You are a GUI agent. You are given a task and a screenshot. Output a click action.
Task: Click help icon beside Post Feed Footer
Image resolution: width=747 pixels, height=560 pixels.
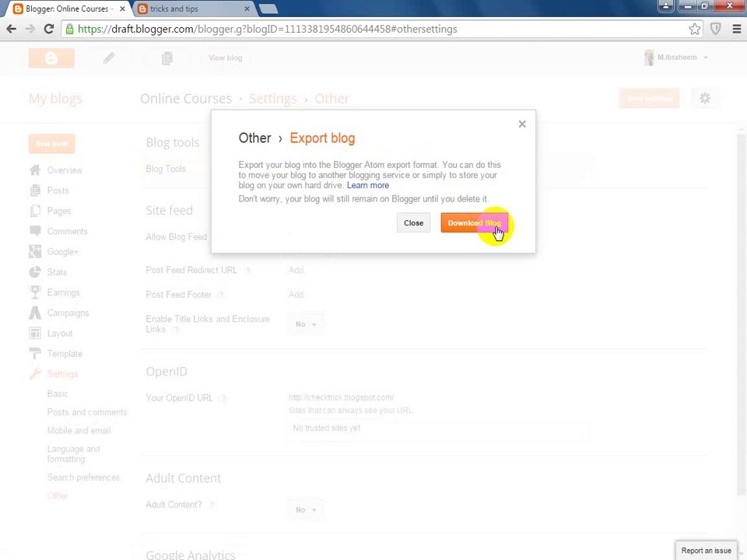[222, 295]
